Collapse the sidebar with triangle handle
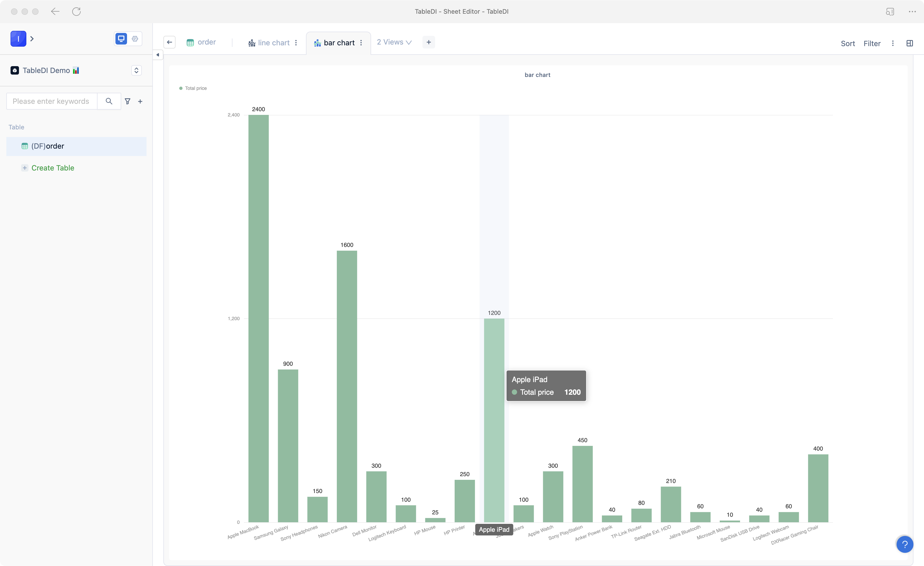924x566 pixels. point(158,55)
